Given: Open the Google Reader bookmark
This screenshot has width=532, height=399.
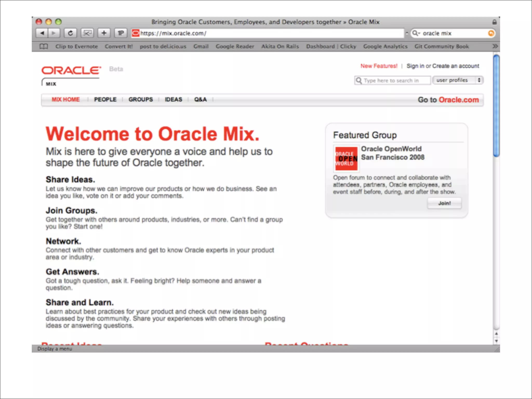Looking at the screenshot, I should coord(235,46).
